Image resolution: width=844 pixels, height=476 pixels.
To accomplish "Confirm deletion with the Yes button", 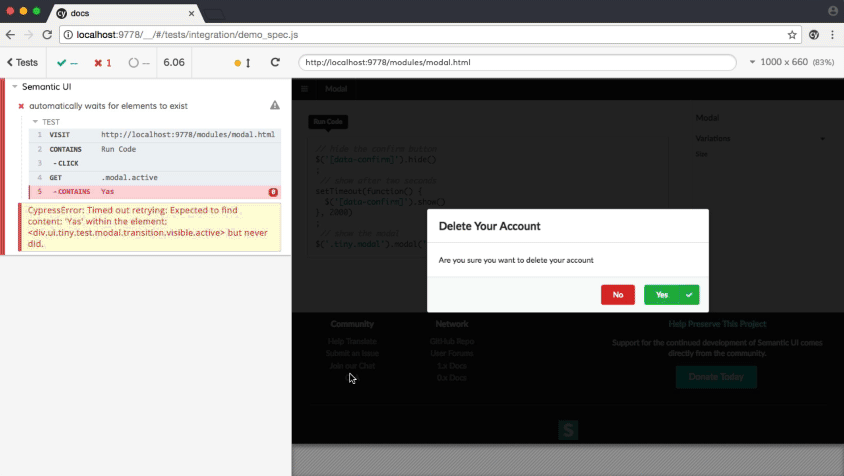I will pyautogui.click(x=672, y=295).
